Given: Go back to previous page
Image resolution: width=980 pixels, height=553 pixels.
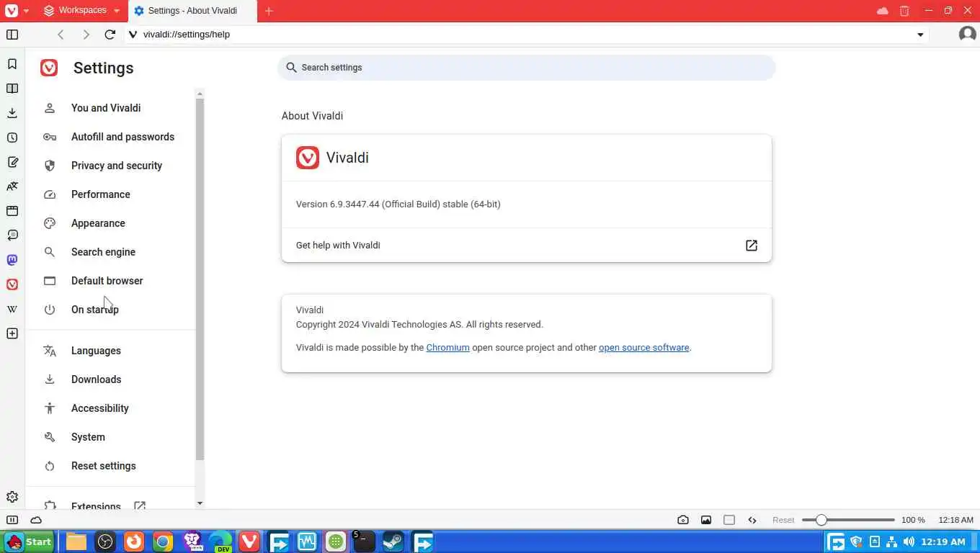Looking at the screenshot, I should [x=61, y=35].
